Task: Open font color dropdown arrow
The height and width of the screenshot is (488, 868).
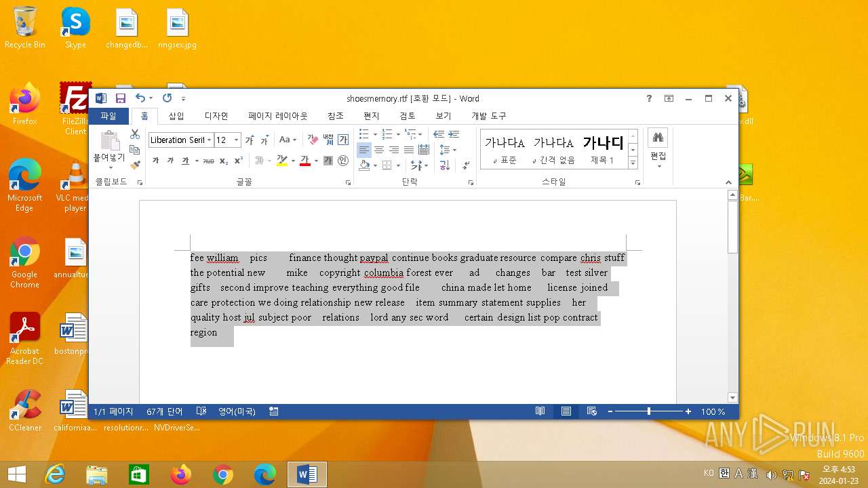Action: [316, 161]
